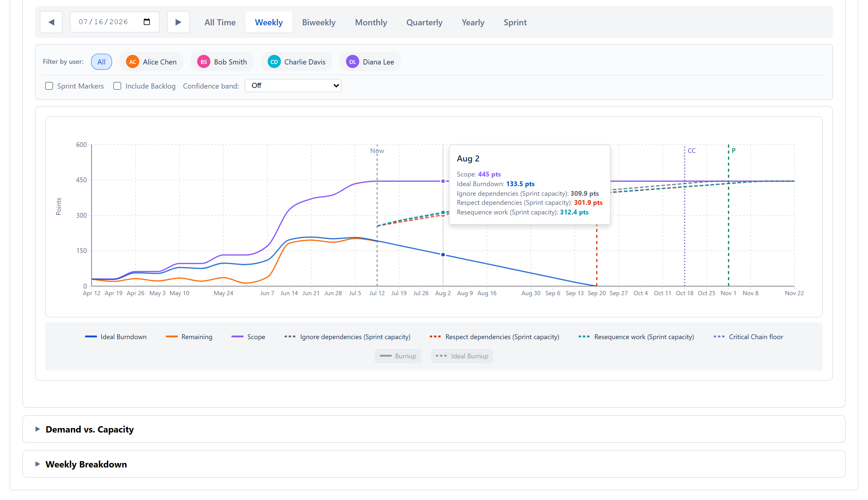The width and height of the screenshot is (868, 500).
Task: Toggle Ignore dependencies series in legend
Action: 348,337
